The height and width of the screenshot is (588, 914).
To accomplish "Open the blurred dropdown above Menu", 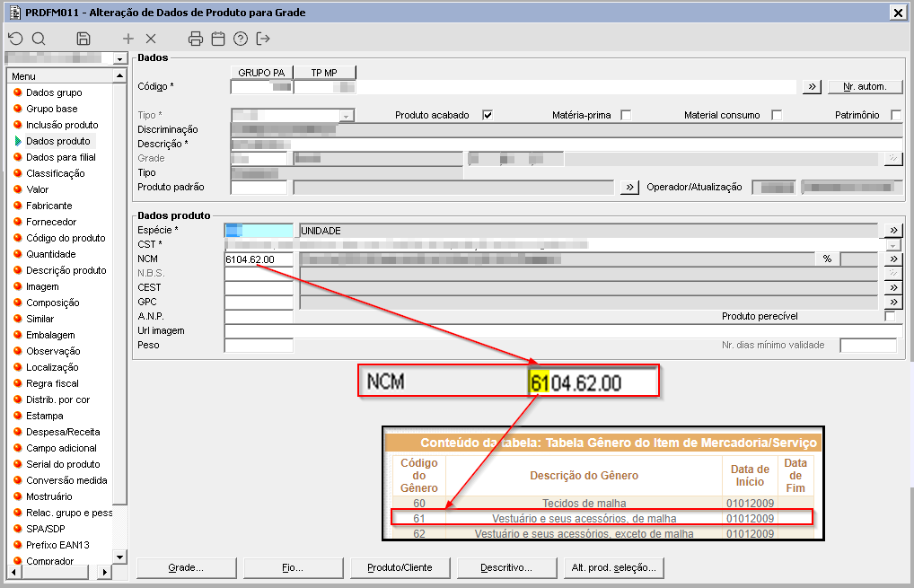I will point(119,58).
